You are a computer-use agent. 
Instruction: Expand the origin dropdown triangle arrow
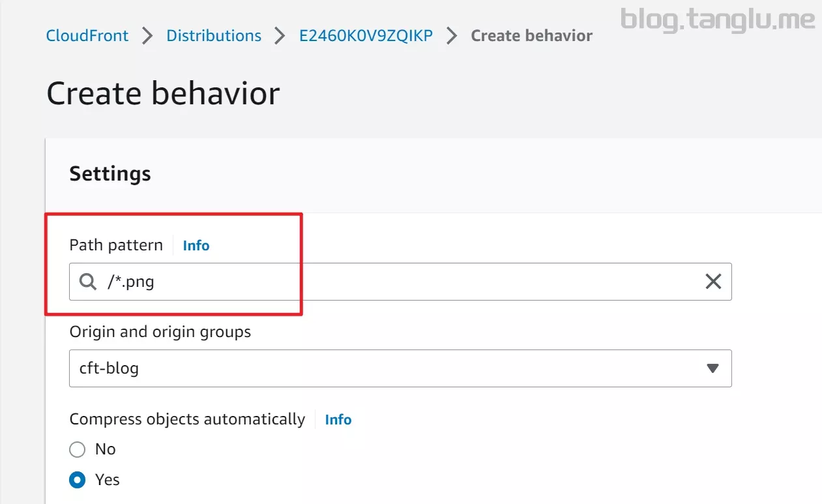(712, 368)
